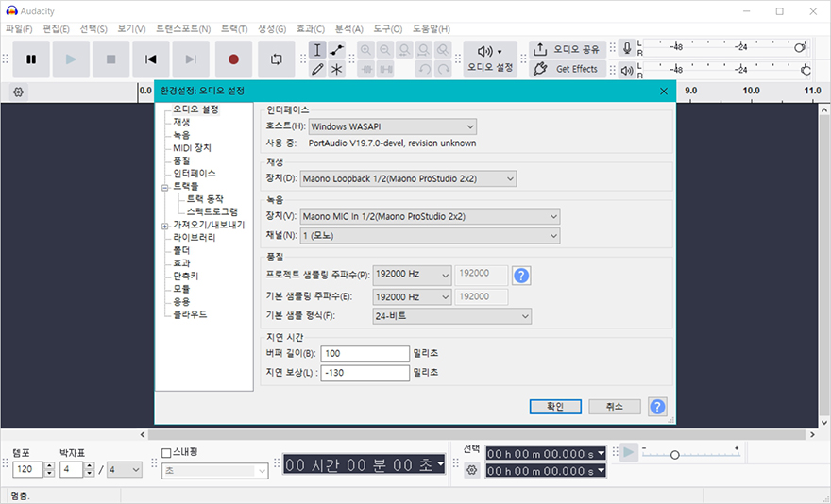Zoom out on the timeline

click(384, 50)
